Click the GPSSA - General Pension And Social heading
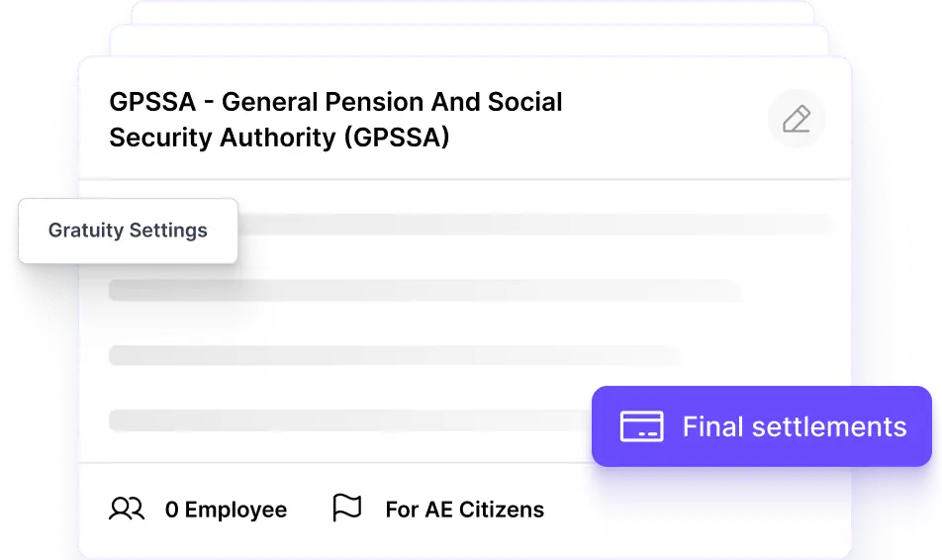This screenshot has height=560, width=942. (335, 102)
